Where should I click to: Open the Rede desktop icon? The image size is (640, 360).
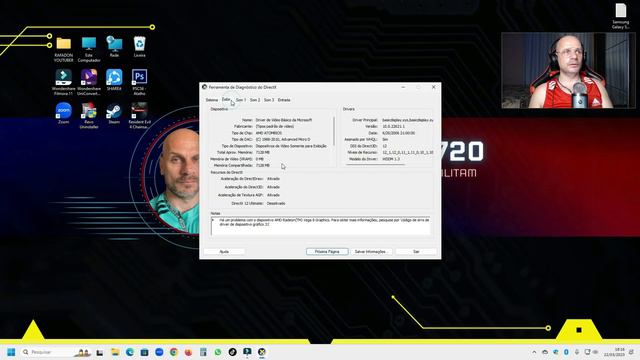pos(114,47)
